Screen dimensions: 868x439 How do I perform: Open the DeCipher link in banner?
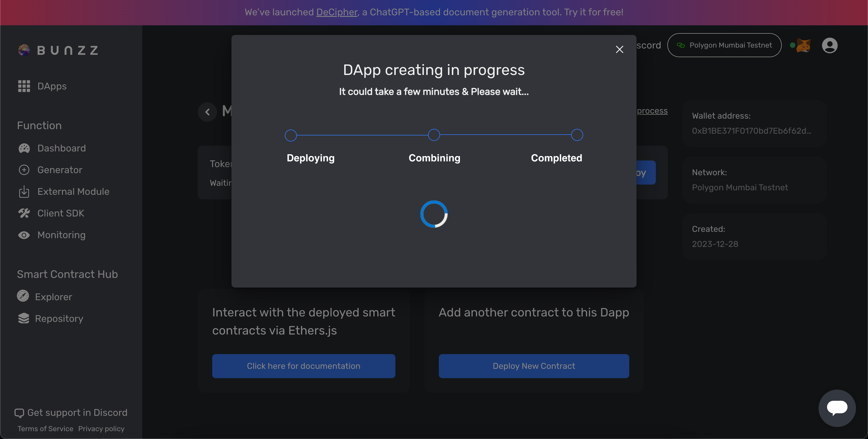[336, 12]
